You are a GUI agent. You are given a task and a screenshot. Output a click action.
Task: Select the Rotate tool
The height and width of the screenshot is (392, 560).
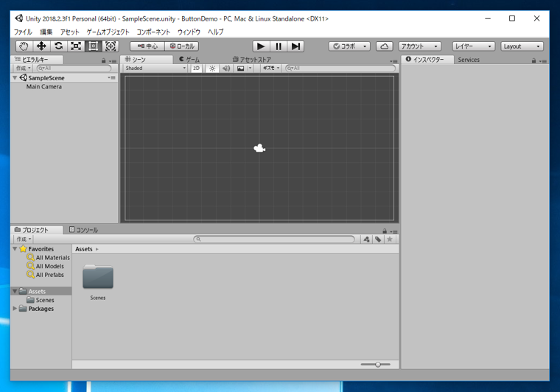(58, 46)
